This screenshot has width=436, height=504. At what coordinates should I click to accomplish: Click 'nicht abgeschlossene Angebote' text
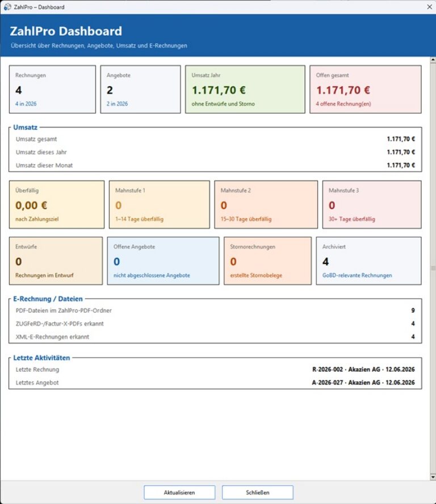(x=152, y=275)
